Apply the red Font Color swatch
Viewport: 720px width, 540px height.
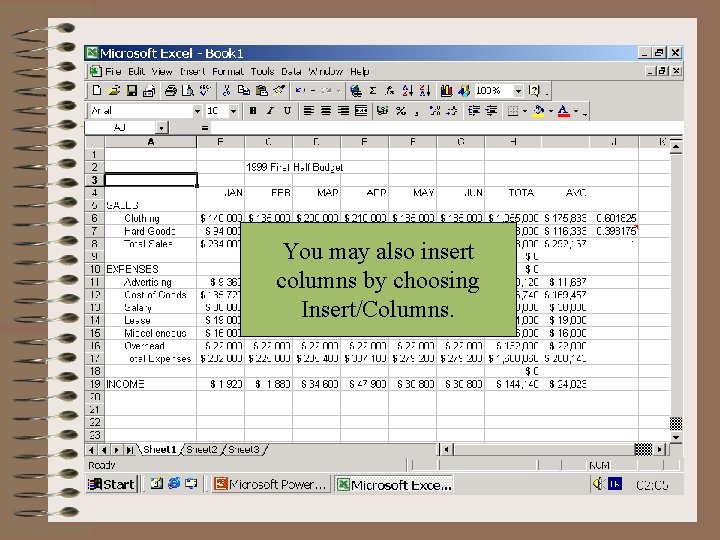click(563, 111)
